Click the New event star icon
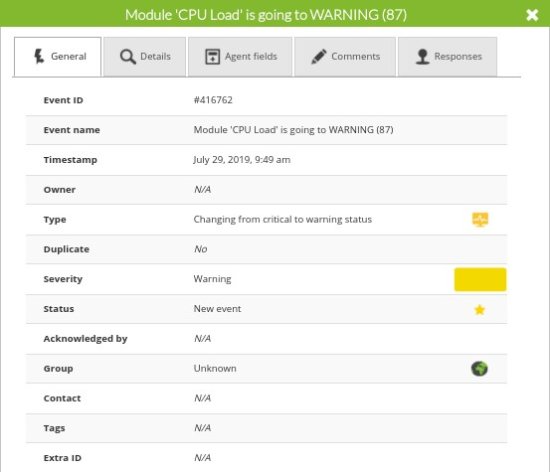The image size is (550, 472). tap(479, 310)
